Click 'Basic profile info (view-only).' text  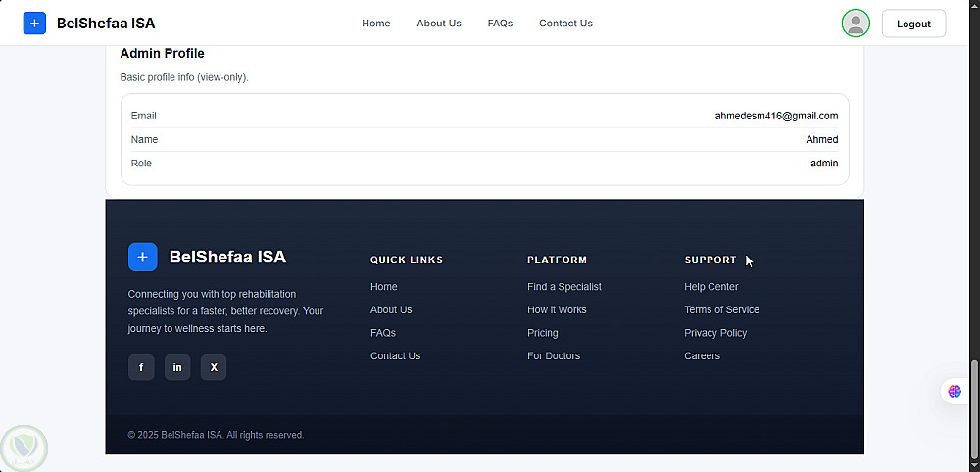point(184,78)
